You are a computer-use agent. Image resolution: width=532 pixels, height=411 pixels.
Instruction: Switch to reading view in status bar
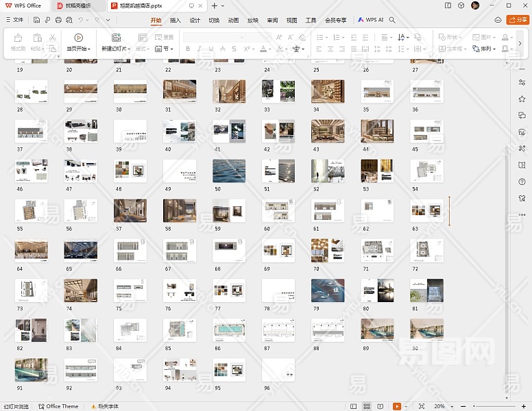(380, 406)
